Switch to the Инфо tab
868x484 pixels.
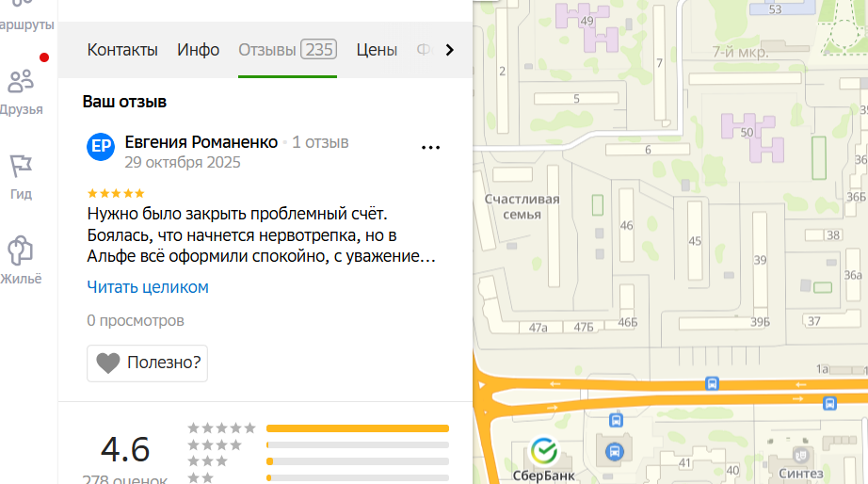199,50
